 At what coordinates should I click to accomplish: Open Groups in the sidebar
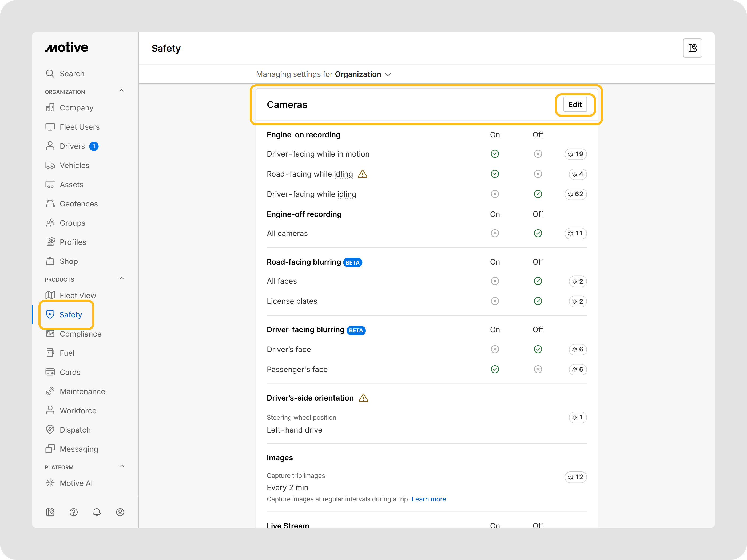pos(66,223)
